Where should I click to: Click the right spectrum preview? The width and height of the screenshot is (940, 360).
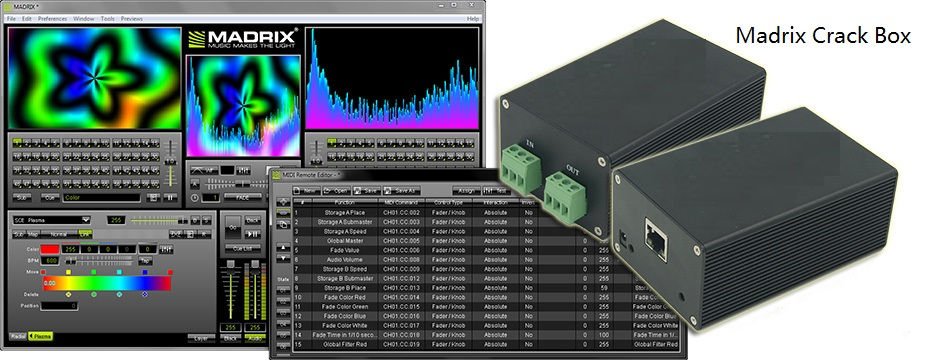point(392,78)
